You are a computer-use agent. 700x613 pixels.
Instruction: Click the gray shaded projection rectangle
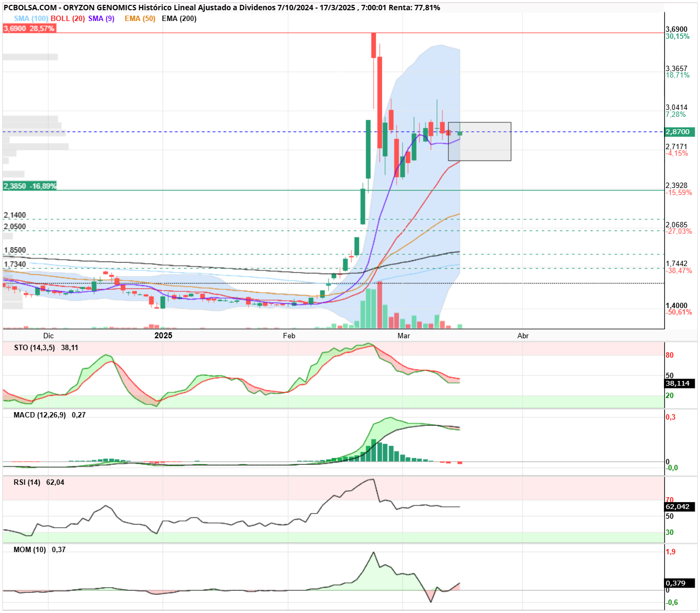(x=480, y=142)
